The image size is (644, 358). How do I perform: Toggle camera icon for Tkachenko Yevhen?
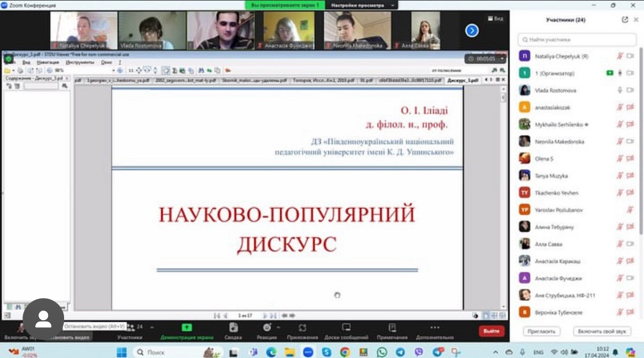click(x=630, y=193)
